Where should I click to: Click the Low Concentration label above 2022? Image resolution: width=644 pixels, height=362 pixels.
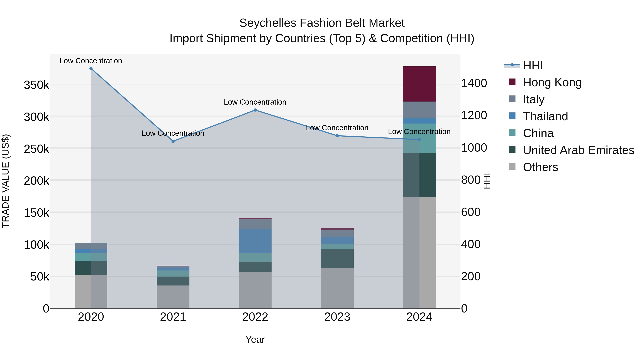255,102
